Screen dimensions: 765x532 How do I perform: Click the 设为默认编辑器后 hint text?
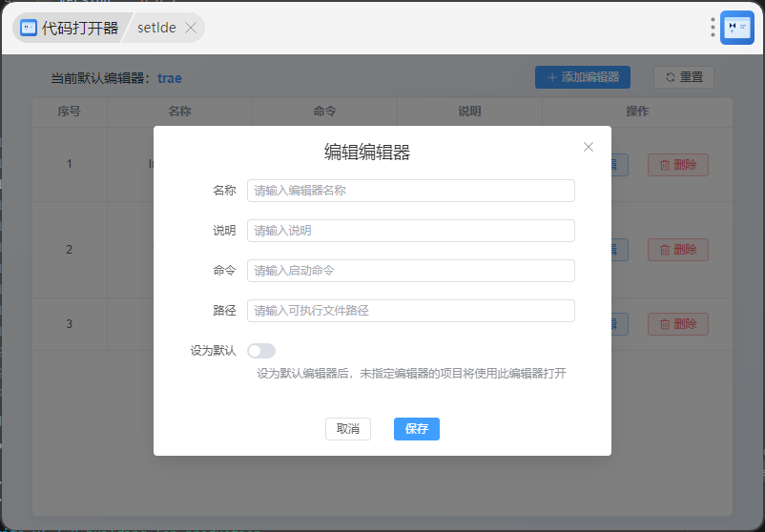coord(411,374)
